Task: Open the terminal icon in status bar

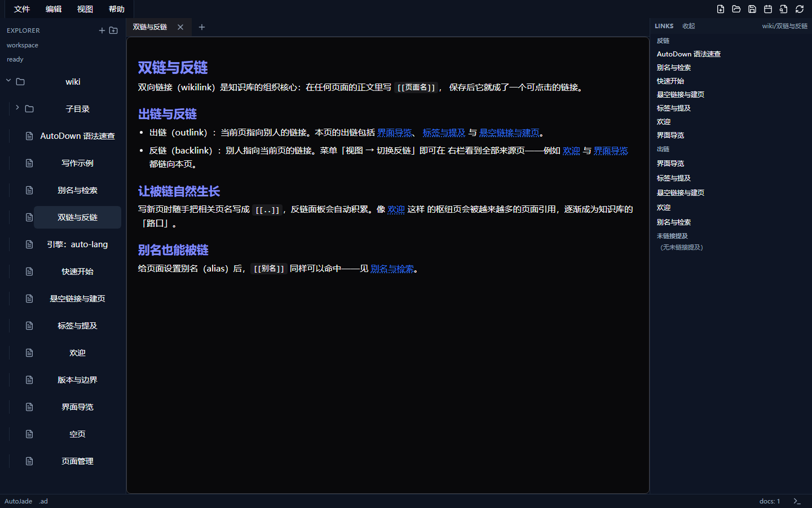Action: [797, 501]
